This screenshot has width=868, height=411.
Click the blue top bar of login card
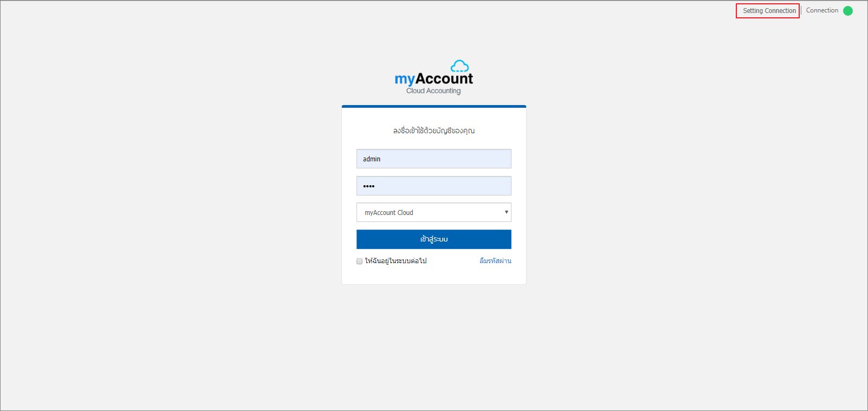(x=433, y=106)
